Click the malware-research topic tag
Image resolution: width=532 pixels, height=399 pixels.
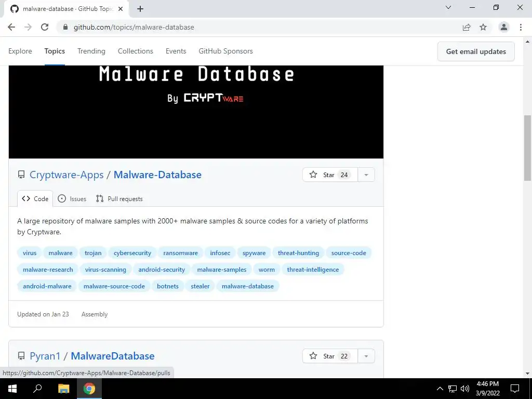coord(48,270)
